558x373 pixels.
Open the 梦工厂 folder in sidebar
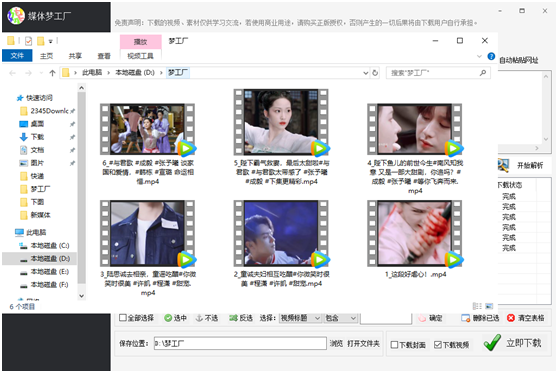click(35, 189)
